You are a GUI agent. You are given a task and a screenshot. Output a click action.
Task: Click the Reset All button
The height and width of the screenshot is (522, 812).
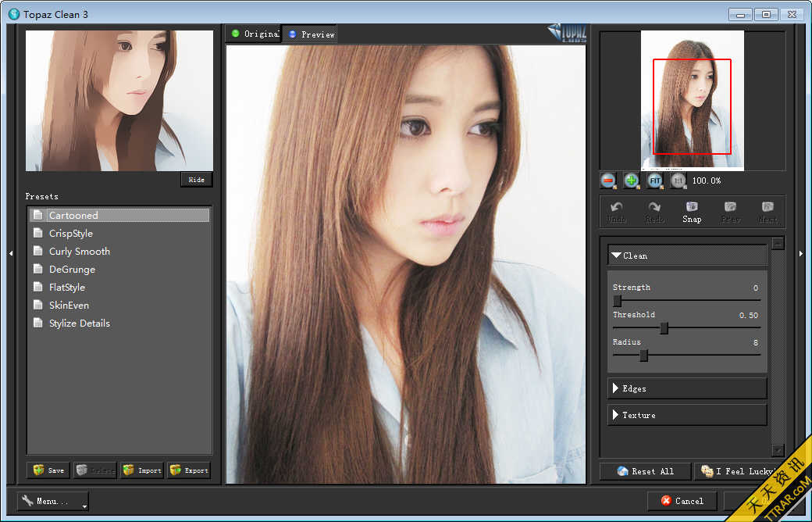(646, 471)
